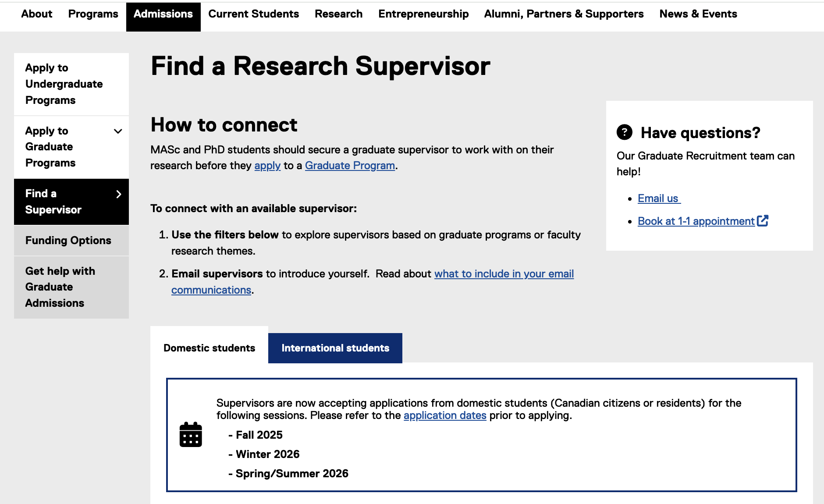The width and height of the screenshot is (824, 504).
Task: Expand the Find a Supervisor arrow
Action: point(118,194)
